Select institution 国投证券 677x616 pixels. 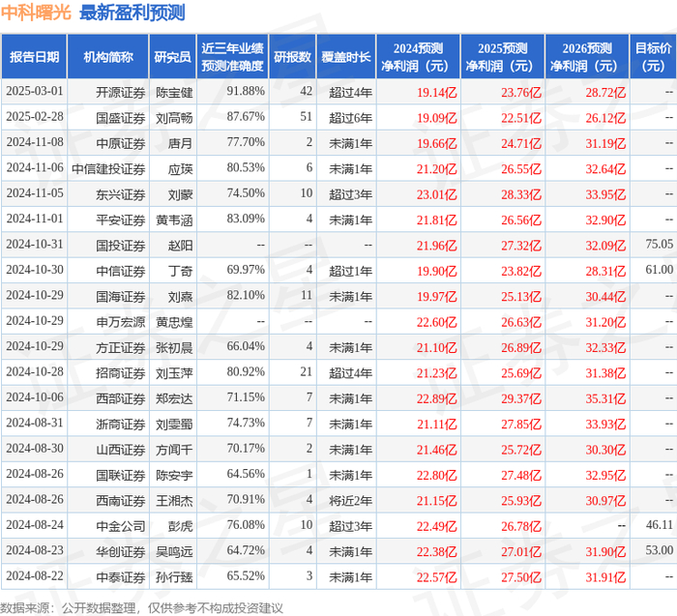(121, 246)
